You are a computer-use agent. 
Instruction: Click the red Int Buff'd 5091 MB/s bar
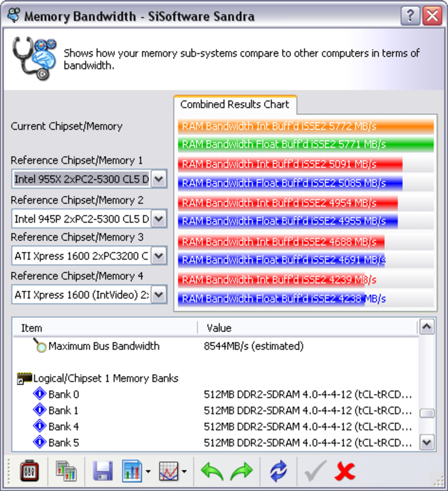coord(290,164)
